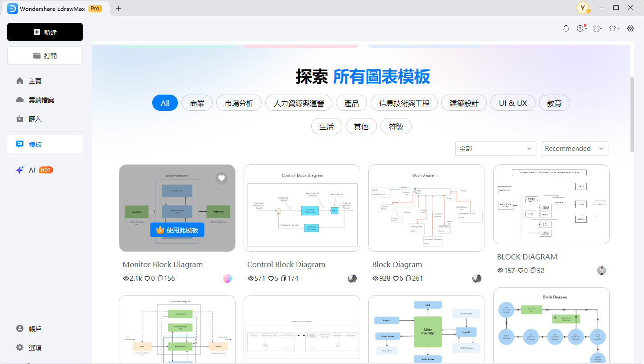Click the Pro badge next to EdrawMax
This screenshot has height=364, width=644.
tap(95, 8)
